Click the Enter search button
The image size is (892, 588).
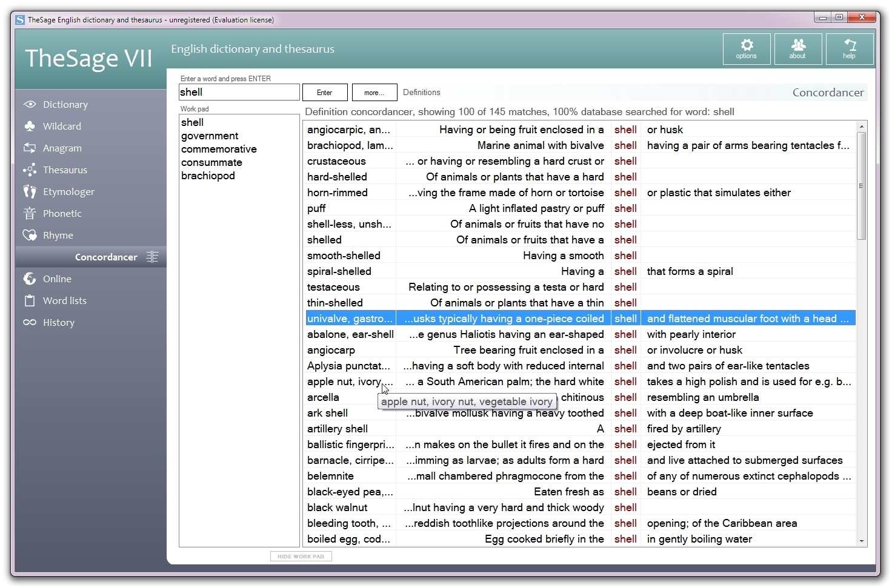tap(325, 92)
